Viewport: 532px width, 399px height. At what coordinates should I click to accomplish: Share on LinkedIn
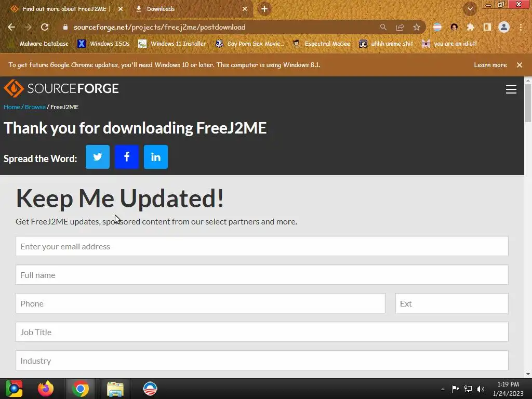coord(156,157)
